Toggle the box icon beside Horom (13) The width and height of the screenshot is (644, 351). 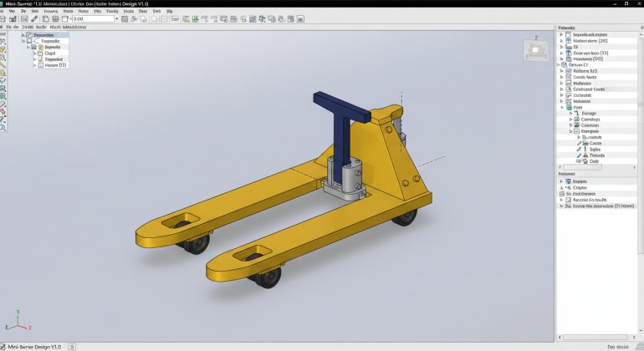[40, 65]
